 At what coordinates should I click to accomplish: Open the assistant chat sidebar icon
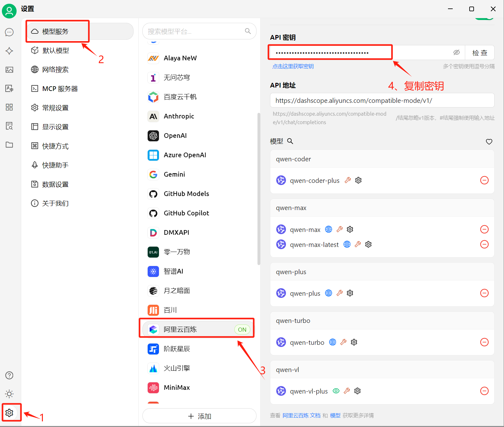(9, 32)
